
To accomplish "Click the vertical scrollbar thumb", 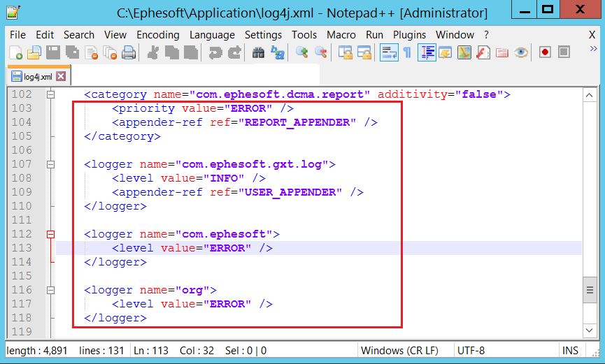I will (x=589, y=290).
